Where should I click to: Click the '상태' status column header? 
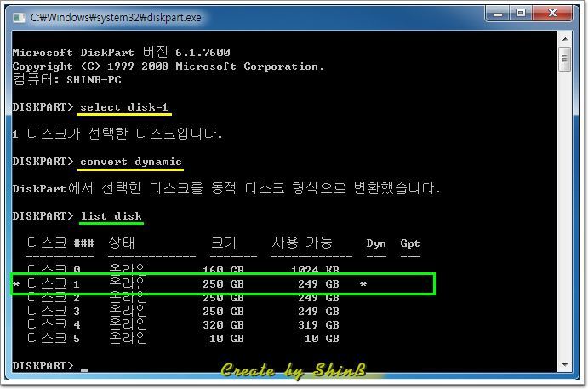coord(122,243)
